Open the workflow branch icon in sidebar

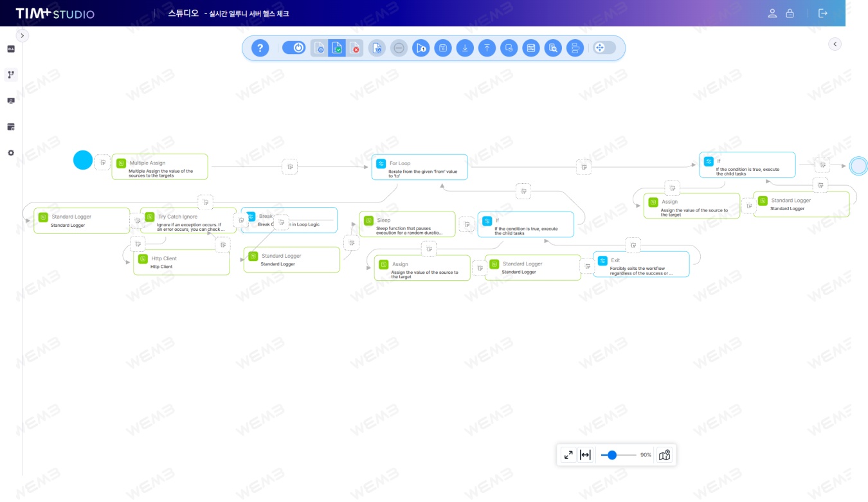11,75
